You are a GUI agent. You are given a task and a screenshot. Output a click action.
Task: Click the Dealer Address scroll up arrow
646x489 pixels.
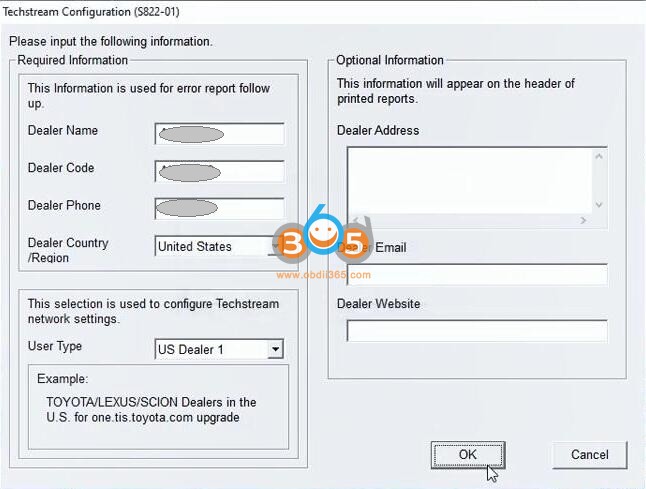[599, 156]
